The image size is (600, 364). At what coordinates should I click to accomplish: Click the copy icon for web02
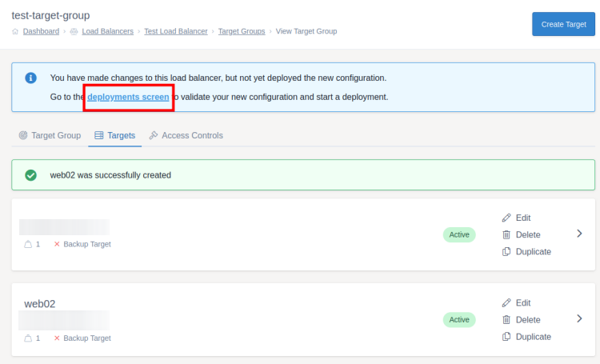tap(506, 337)
